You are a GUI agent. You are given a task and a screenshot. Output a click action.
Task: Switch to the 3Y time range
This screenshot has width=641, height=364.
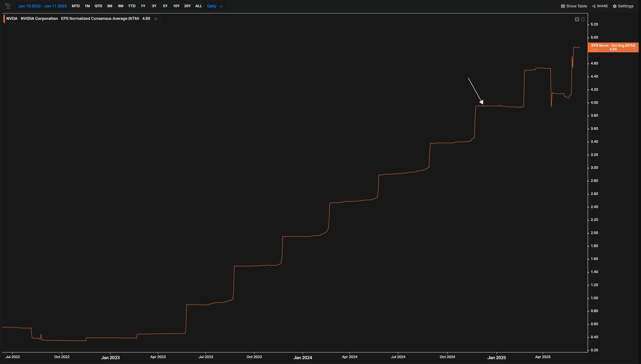[154, 6]
